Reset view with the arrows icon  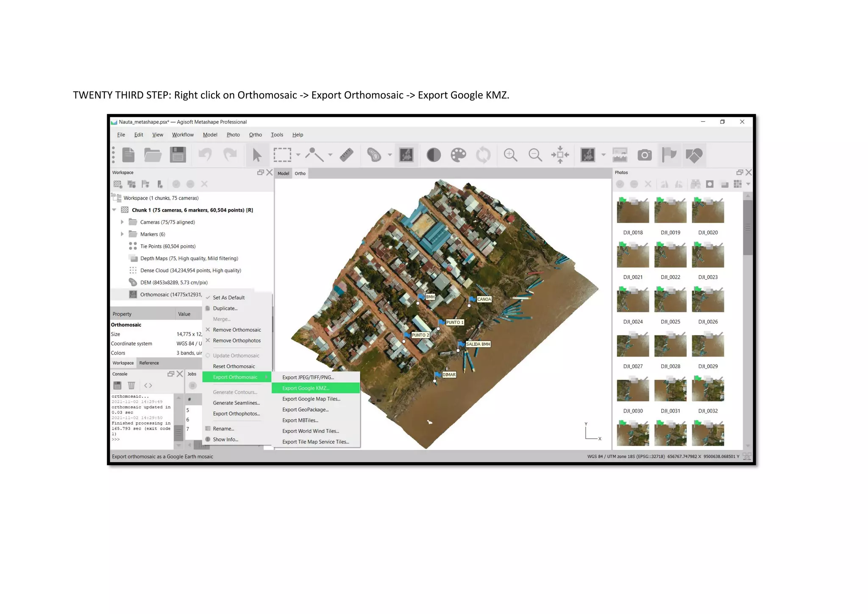point(560,155)
